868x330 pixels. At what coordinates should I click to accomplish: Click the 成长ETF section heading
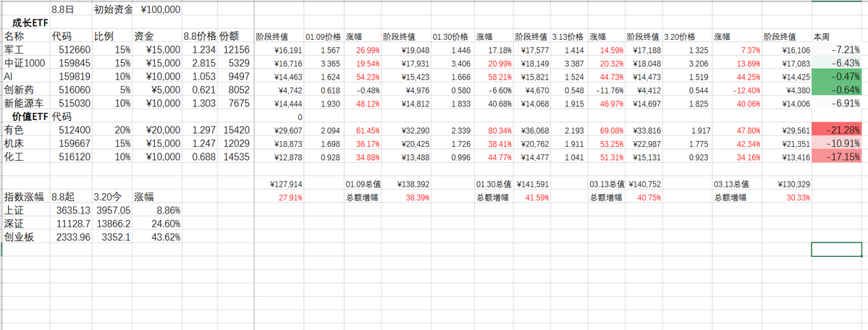(30, 23)
